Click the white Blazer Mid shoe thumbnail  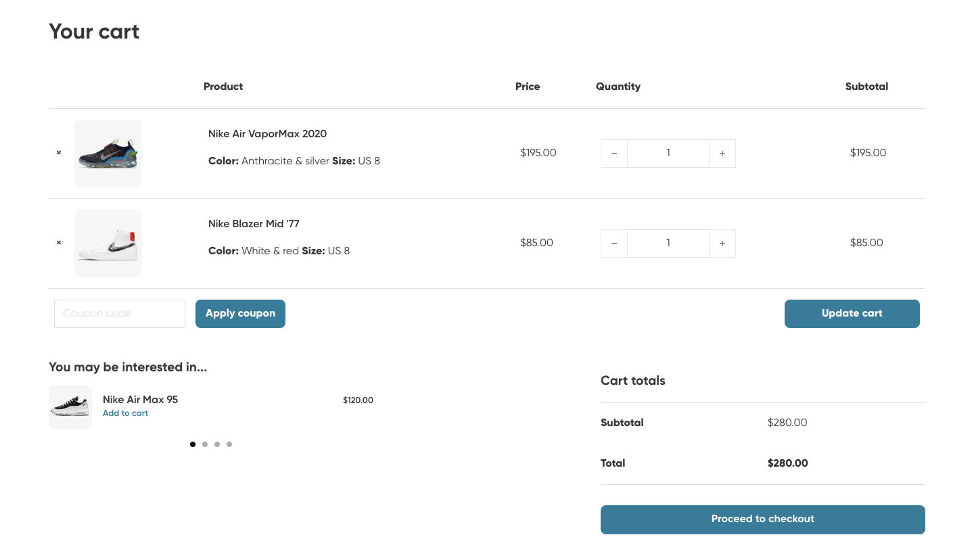[x=108, y=243]
